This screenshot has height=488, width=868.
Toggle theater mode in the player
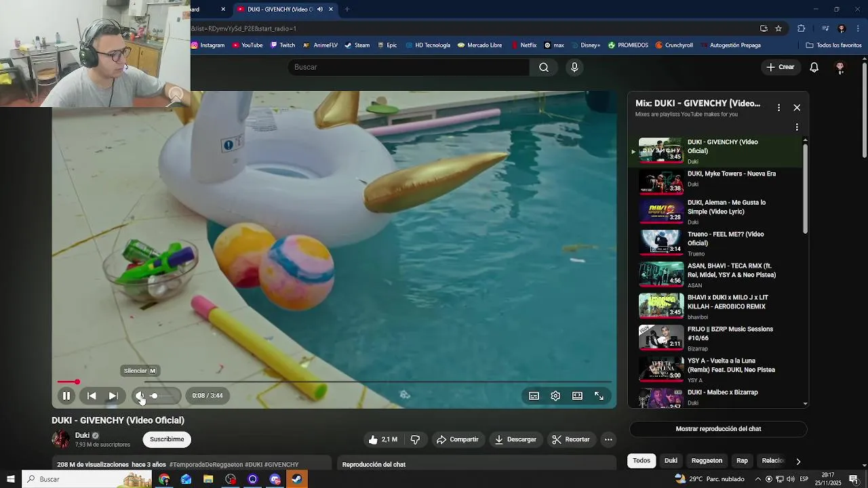577,396
